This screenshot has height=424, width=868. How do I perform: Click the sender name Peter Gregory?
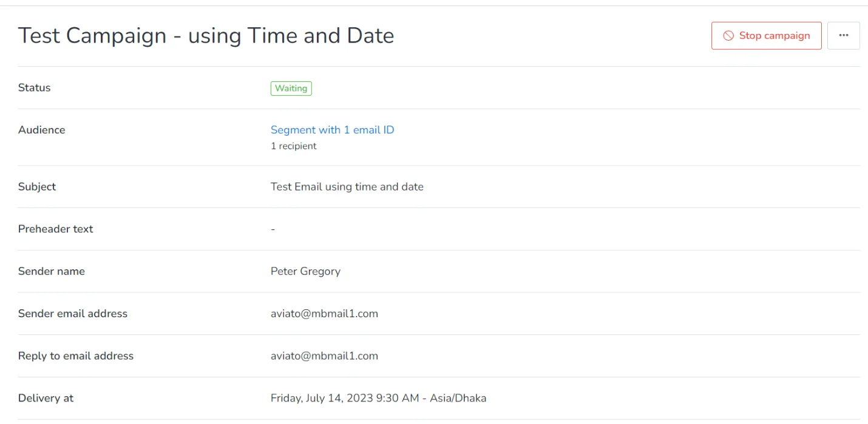[x=305, y=271]
